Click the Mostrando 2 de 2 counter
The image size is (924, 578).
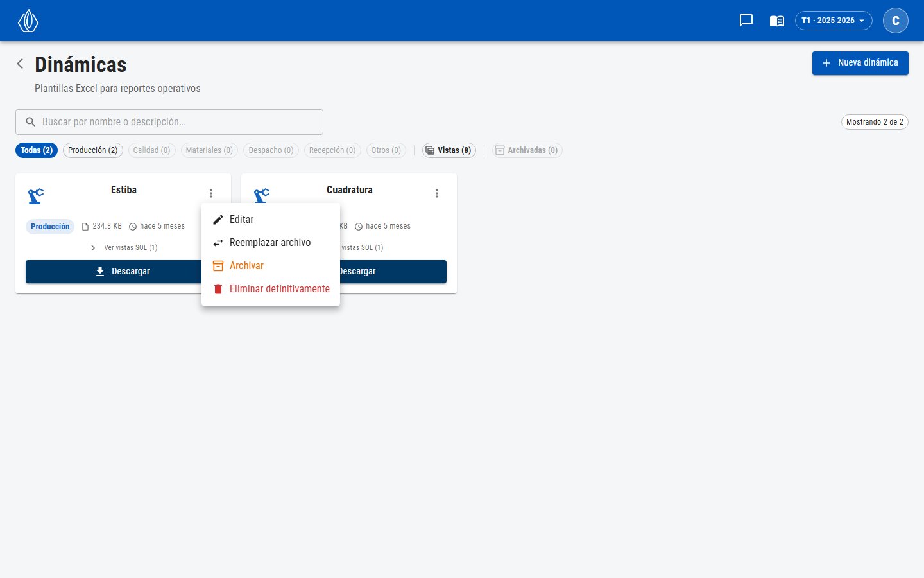point(875,122)
